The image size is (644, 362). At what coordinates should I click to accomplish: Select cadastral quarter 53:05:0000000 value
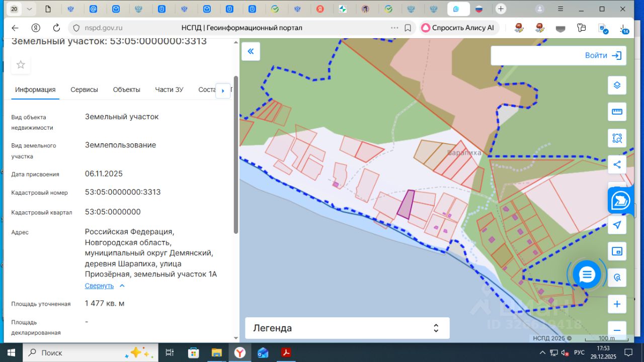(x=113, y=212)
